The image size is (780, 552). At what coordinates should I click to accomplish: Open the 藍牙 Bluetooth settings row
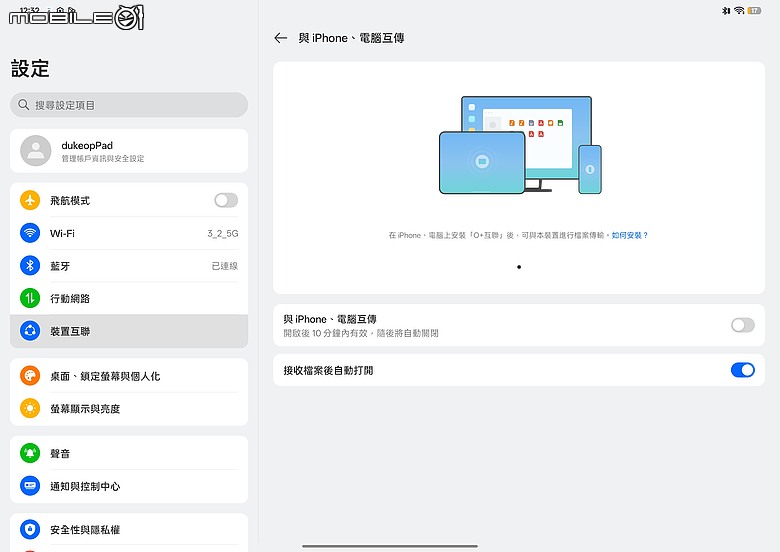129,266
